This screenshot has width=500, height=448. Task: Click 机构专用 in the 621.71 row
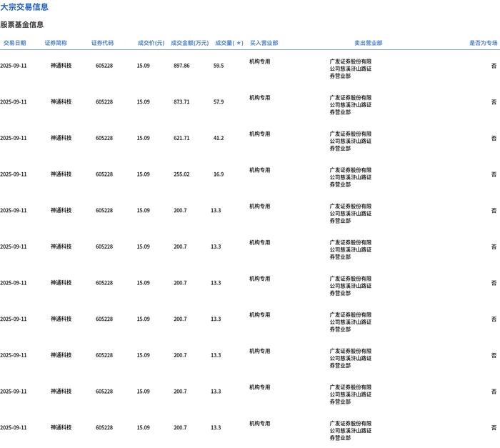point(259,134)
